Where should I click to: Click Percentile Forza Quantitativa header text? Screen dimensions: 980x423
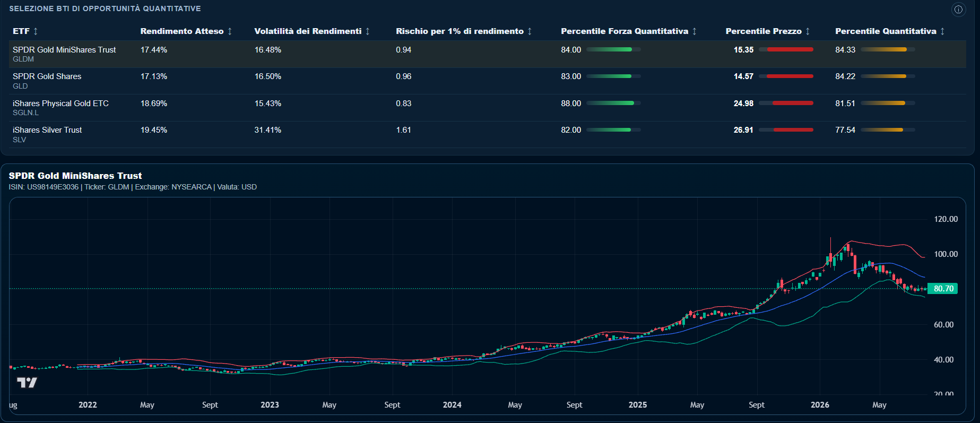tap(625, 31)
